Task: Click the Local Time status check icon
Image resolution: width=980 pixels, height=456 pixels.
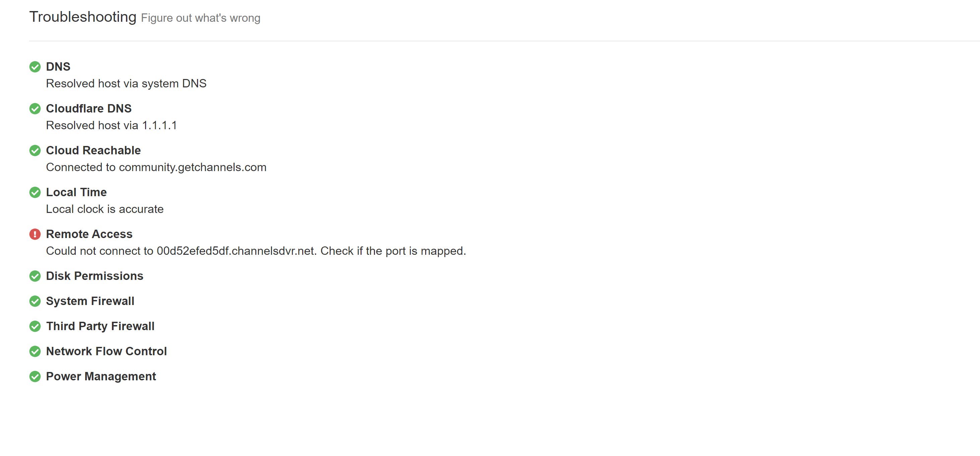Action: [x=35, y=193]
